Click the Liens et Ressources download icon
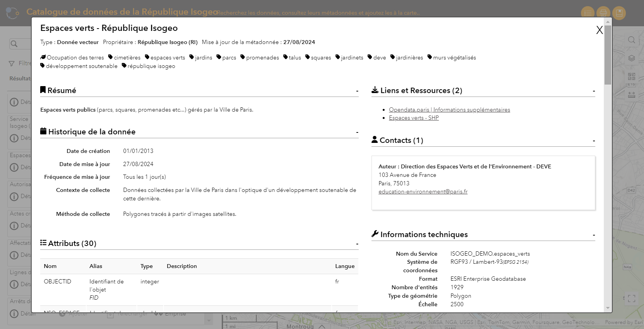 375,90
